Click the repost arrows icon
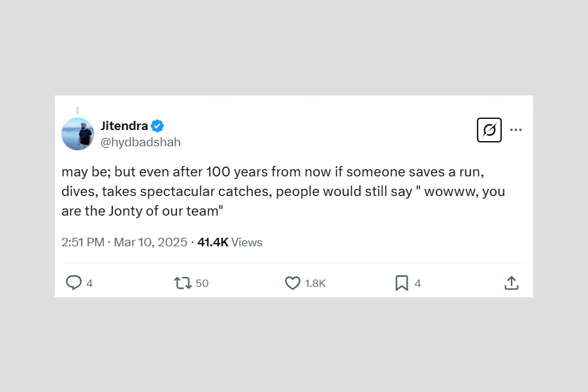The width and height of the screenshot is (588, 392). click(x=182, y=283)
